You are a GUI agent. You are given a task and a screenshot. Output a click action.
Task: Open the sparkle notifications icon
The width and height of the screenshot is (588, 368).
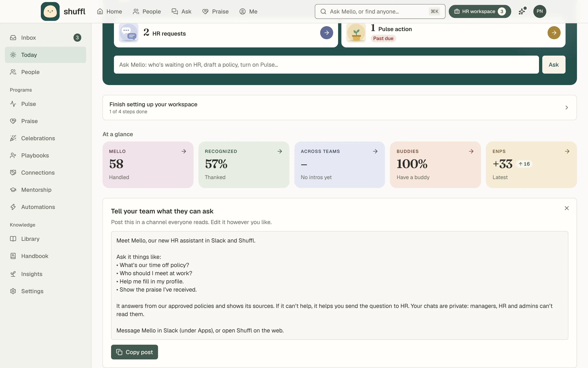522,11
